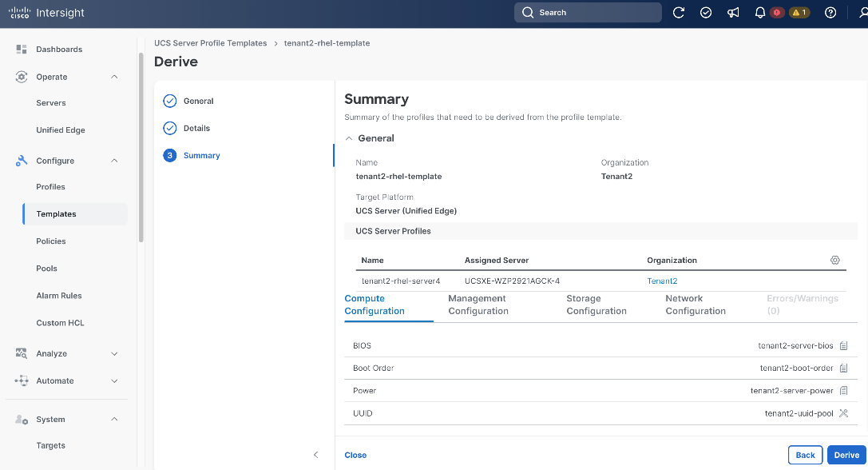
Task: Open the announcements megaphone icon
Action: coord(733,13)
